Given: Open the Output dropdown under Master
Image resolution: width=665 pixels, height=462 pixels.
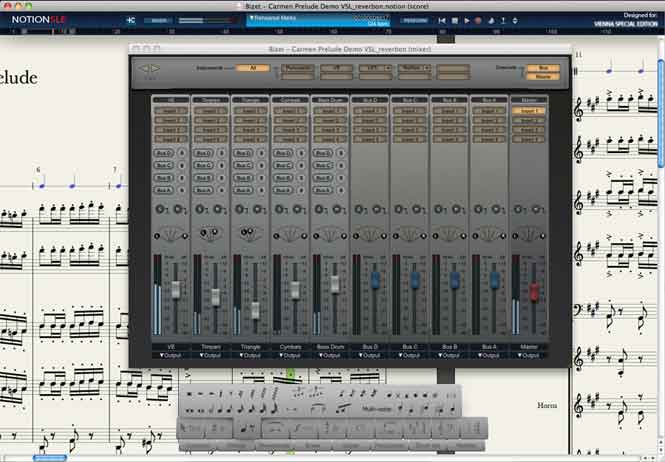Looking at the screenshot, I should pyautogui.click(x=529, y=356).
